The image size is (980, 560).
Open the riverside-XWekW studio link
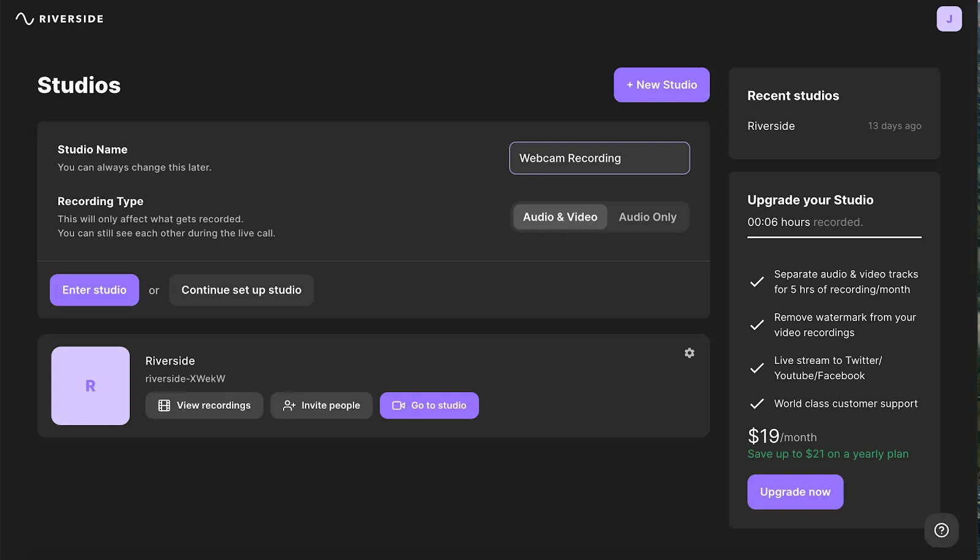185,378
